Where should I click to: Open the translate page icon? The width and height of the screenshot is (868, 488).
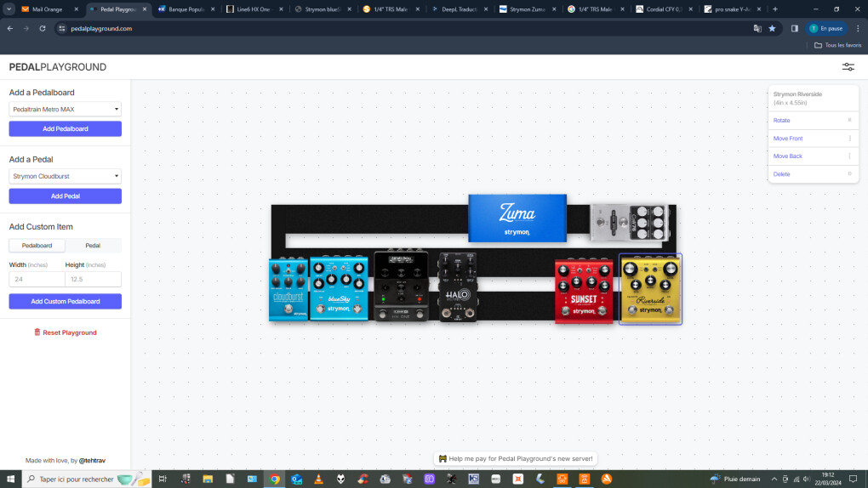click(x=757, y=28)
